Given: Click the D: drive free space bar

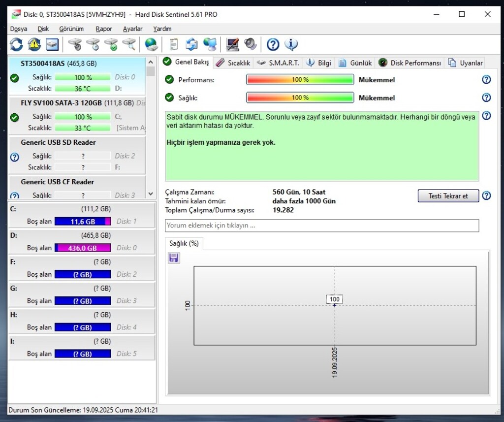Looking at the screenshot, I should (x=83, y=248).
